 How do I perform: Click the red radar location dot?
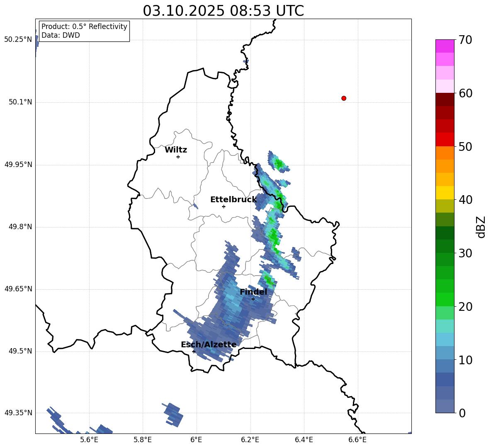pyautogui.click(x=344, y=98)
